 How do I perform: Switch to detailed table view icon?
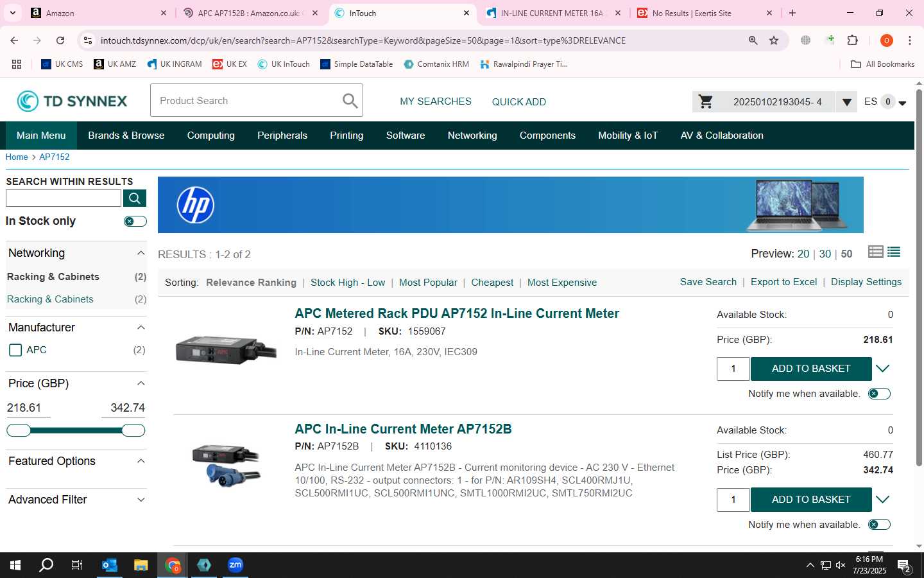(x=875, y=252)
